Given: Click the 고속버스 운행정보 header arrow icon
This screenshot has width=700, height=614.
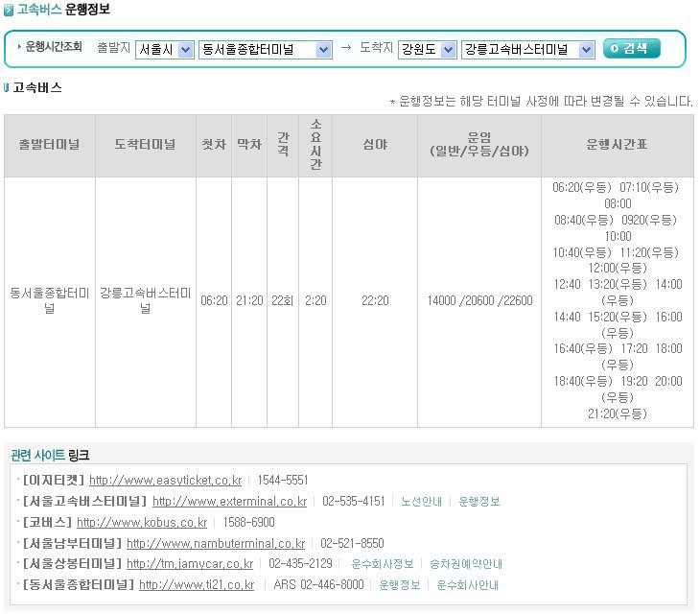Looking at the screenshot, I should click(x=8, y=10).
